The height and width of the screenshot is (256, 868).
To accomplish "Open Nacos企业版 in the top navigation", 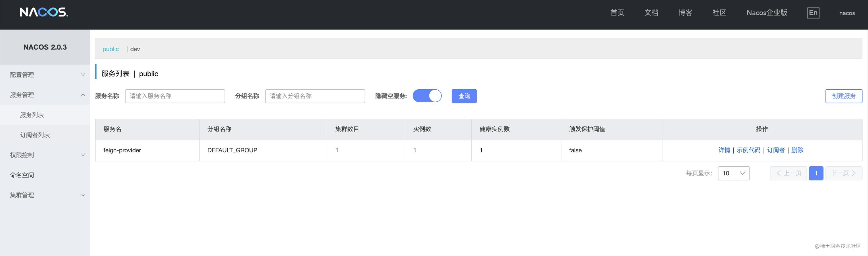I will coord(767,12).
